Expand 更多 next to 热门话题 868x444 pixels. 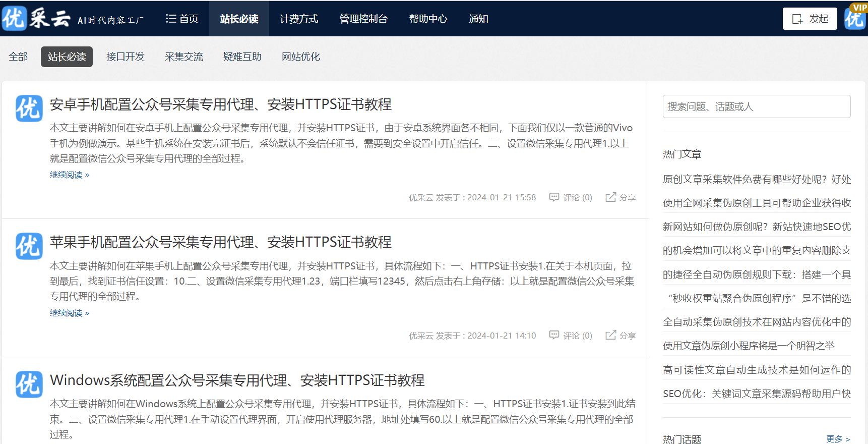[x=838, y=439]
